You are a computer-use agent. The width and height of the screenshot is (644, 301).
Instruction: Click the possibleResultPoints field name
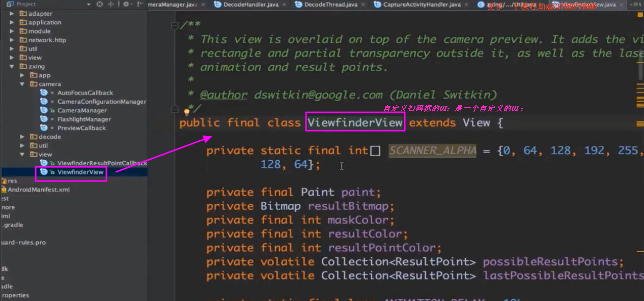tap(550, 262)
